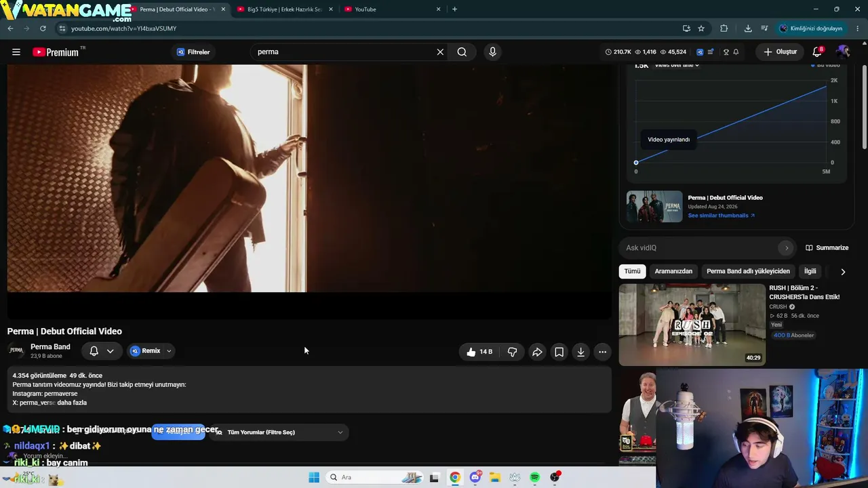This screenshot has width=868, height=488.
Task: Start voice search with the microphone
Action: [492, 52]
